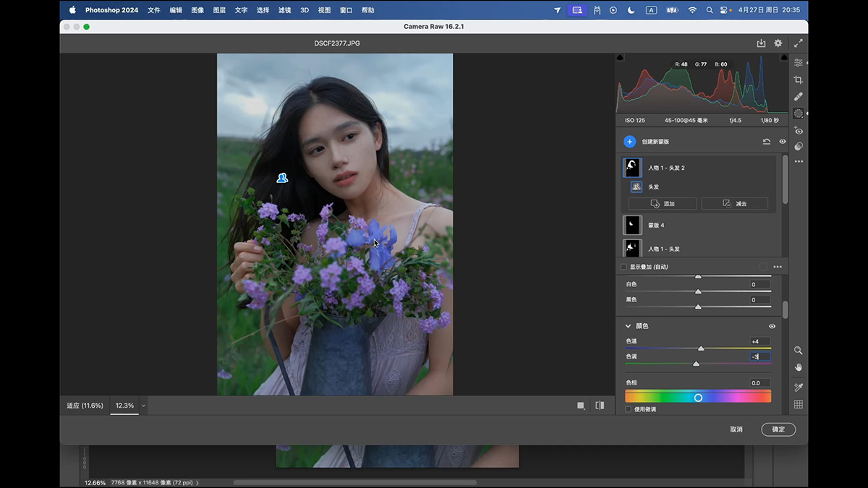Open the Edit sliders panel icon
Image resolution: width=868 pixels, height=488 pixels.
click(x=799, y=63)
